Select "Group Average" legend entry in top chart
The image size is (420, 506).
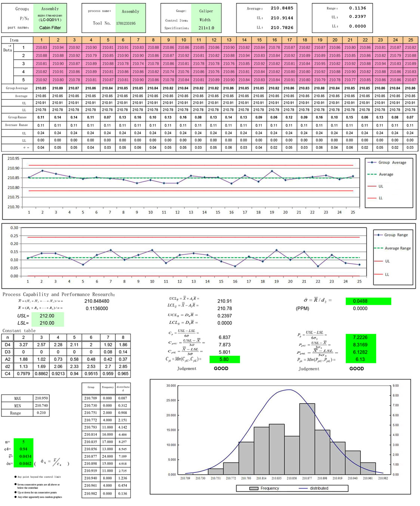[387, 162]
